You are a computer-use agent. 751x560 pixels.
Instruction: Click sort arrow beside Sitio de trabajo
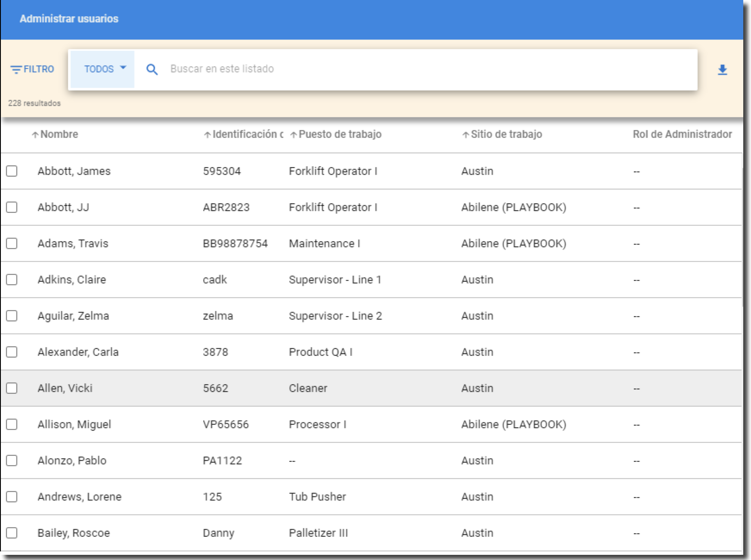coord(465,135)
